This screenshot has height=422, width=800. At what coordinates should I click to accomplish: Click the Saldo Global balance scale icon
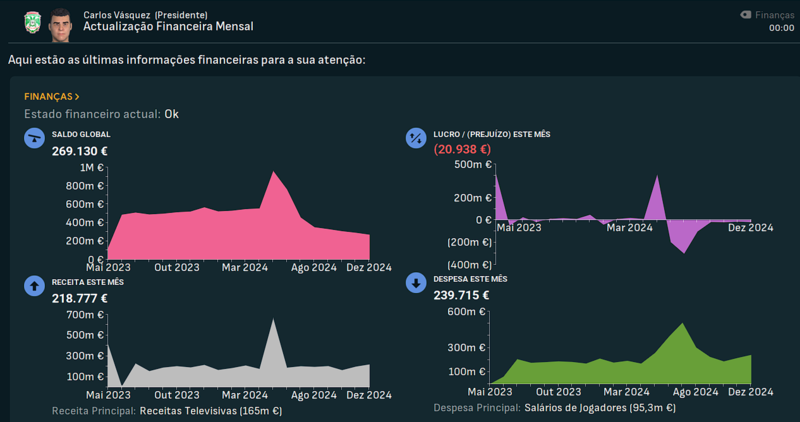click(34, 138)
